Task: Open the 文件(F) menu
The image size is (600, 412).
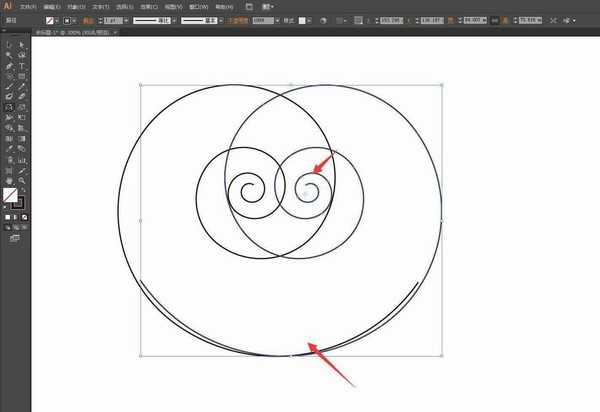Action: pos(27,5)
